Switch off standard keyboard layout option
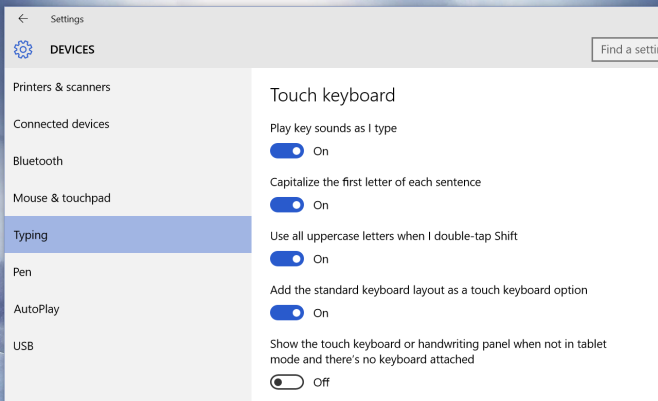This screenshot has width=658, height=401. tap(287, 313)
